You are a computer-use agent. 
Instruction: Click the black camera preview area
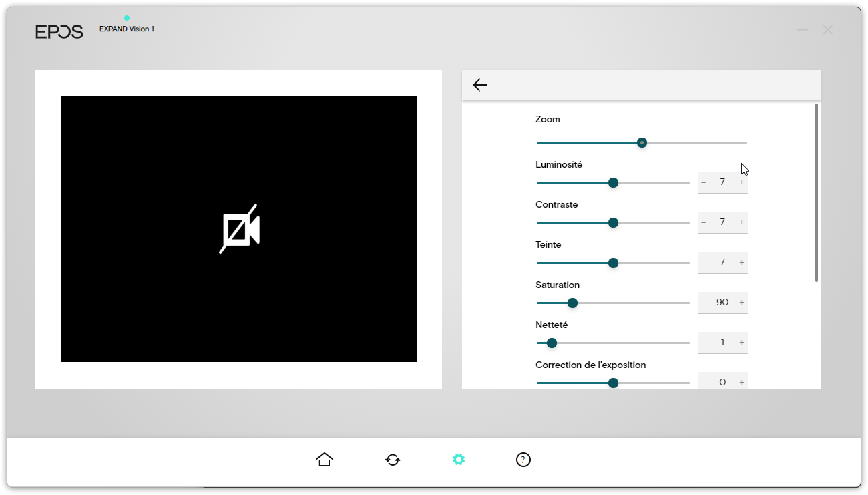pyautogui.click(x=239, y=228)
